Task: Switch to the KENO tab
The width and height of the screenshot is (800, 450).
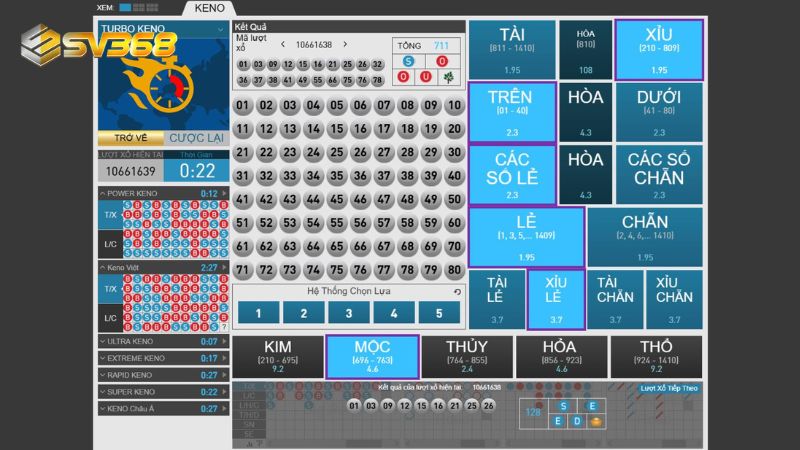Action: click(210, 8)
